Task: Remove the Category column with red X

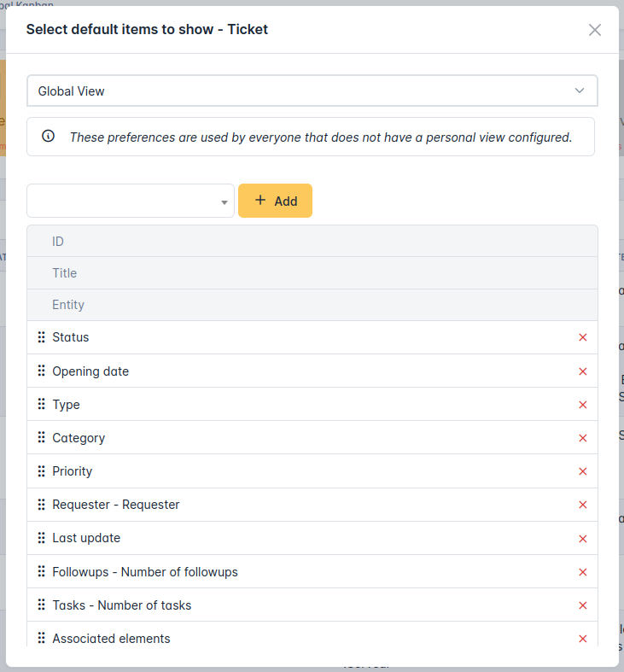Action: [582, 438]
